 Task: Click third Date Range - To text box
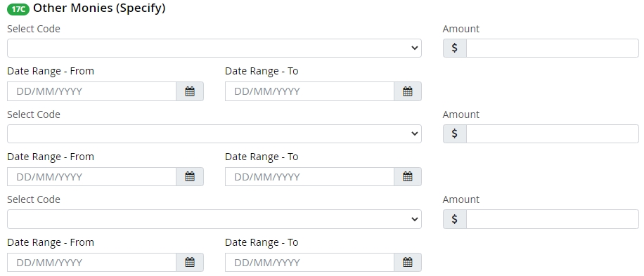pos(309,262)
